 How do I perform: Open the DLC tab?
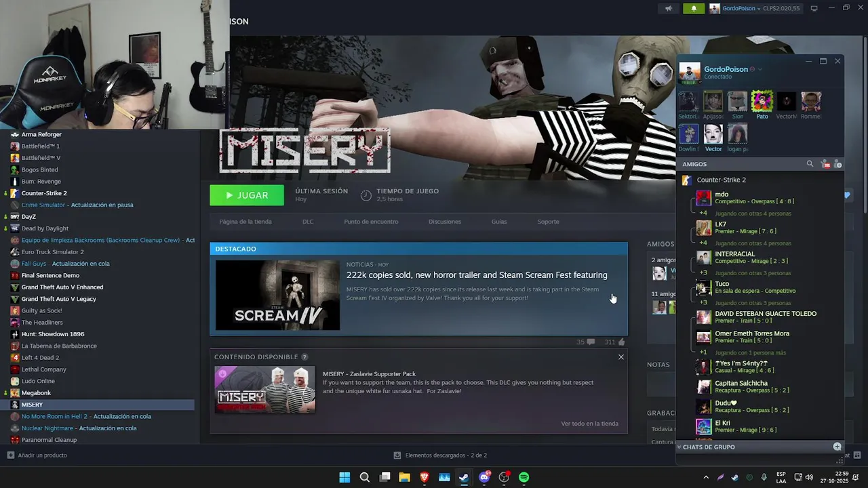[x=308, y=222]
